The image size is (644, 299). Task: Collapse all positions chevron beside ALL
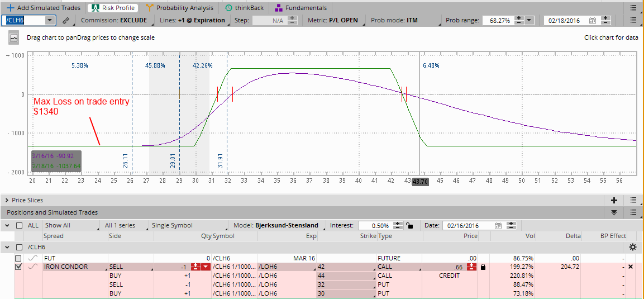7,225
